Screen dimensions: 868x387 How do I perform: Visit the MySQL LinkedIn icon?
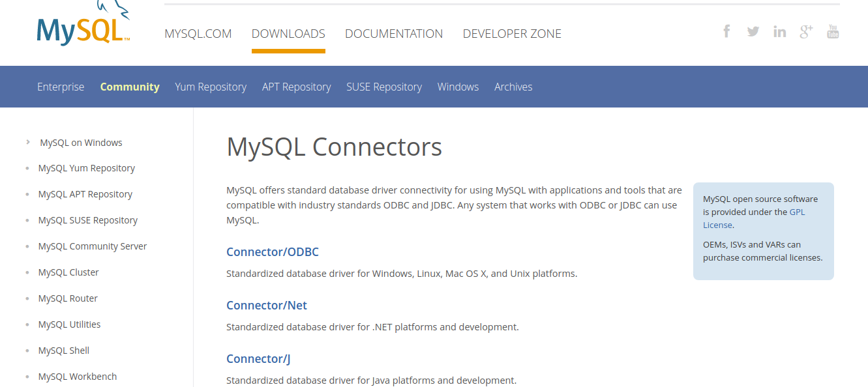[x=780, y=31]
